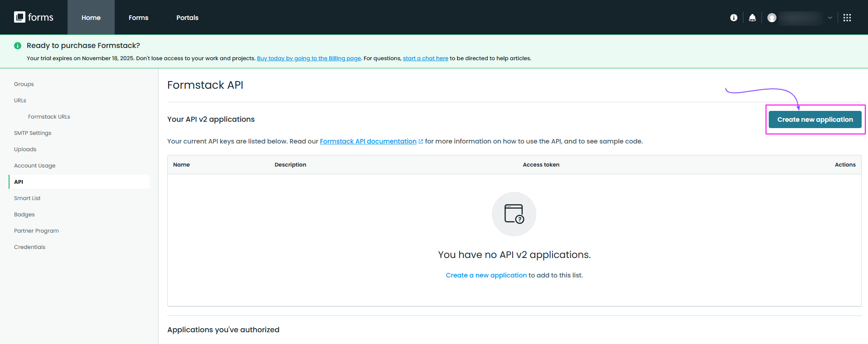Open the apps grid launcher

(x=847, y=18)
